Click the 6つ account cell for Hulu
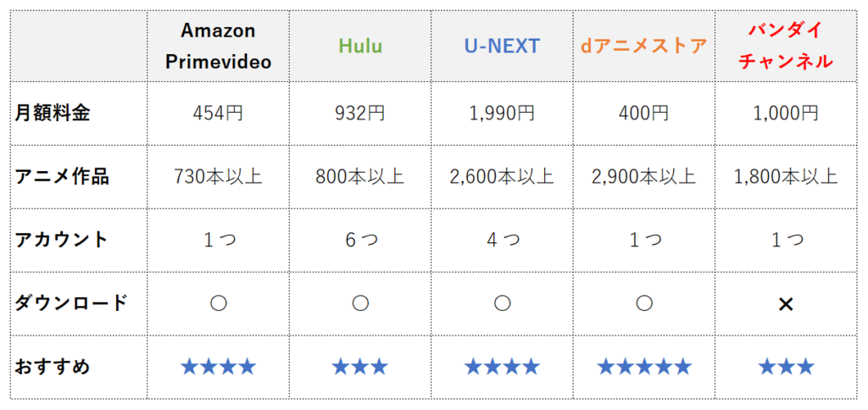The width and height of the screenshot is (868, 410). [360, 240]
